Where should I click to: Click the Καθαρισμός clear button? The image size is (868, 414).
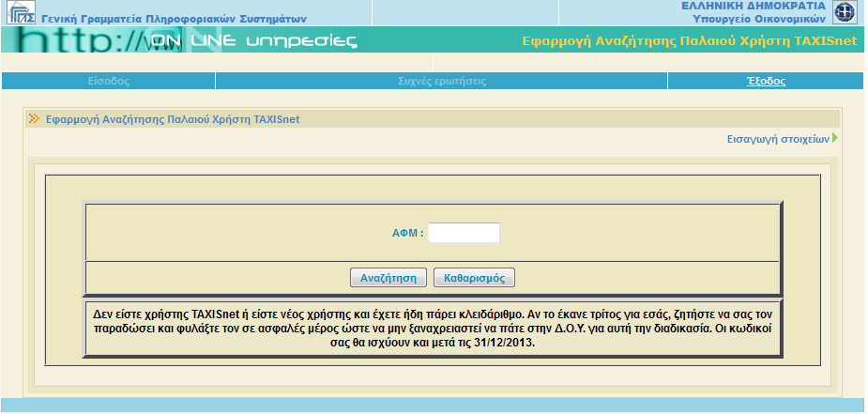[x=474, y=278]
